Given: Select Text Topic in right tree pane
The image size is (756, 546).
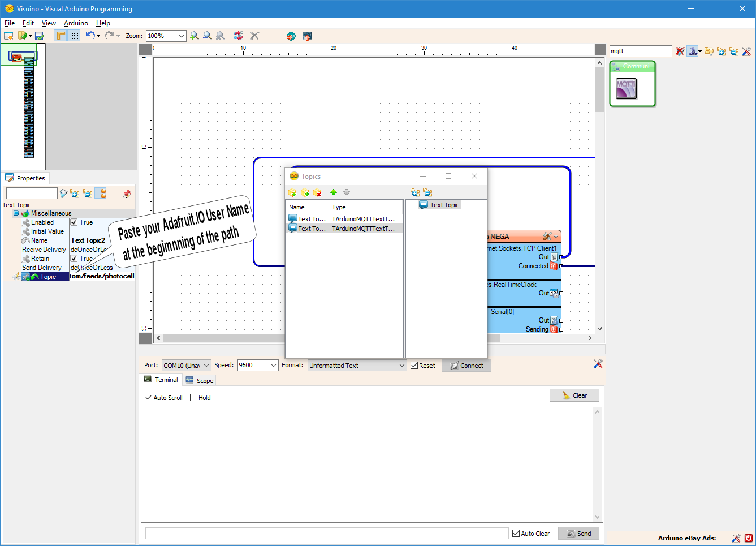Looking at the screenshot, I should pyautogui.click(x=439, y=205).
